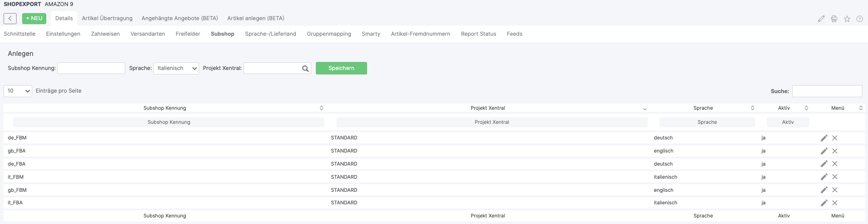Click the pencil edit icon in top right
The height and width of the screenshot is (224, 868).
point(821,19)
